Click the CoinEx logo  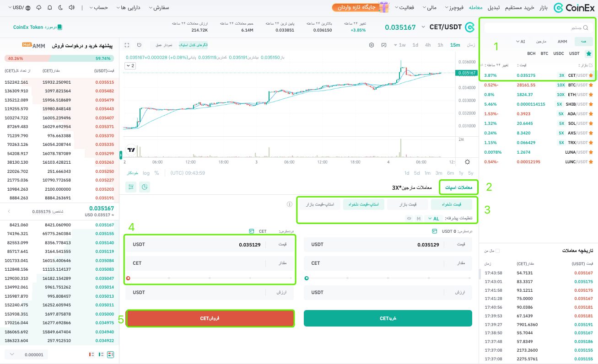(573, 8)
